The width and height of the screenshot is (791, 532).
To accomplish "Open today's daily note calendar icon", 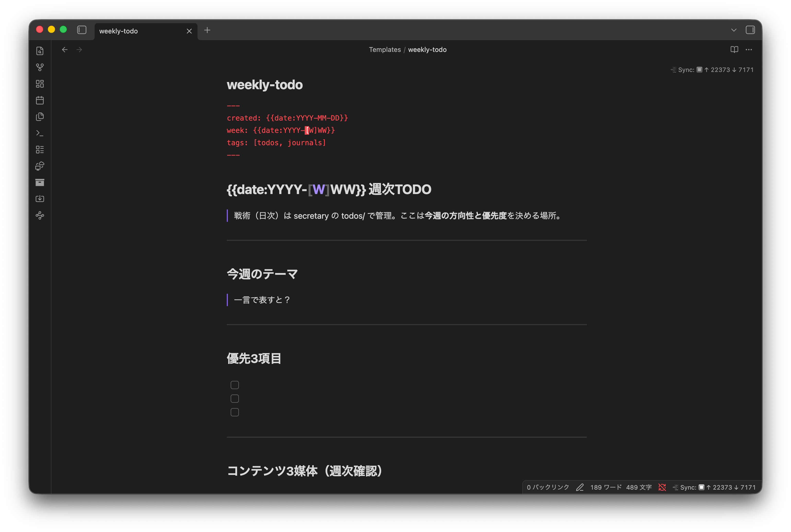I will tap(40, 100).
